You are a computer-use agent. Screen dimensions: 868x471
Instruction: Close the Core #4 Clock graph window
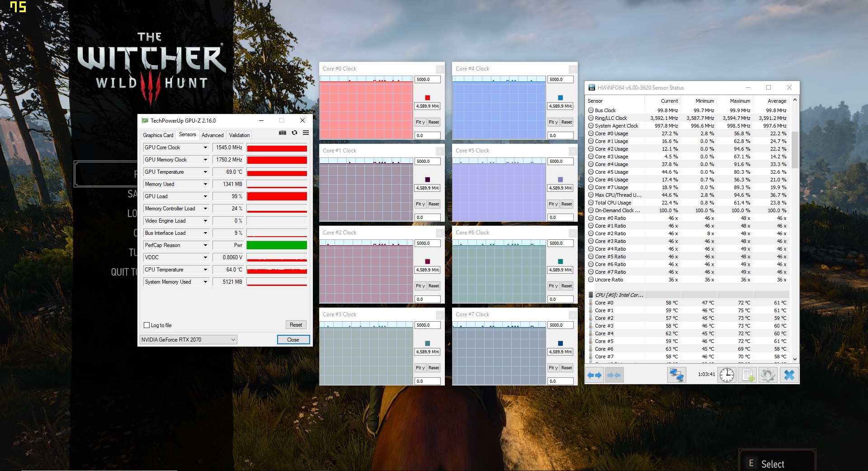pyautogui.click(x=572, y=69)
